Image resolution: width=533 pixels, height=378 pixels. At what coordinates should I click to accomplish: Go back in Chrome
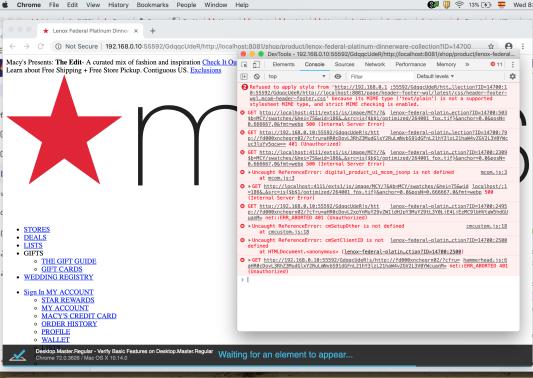pos(13,46)
